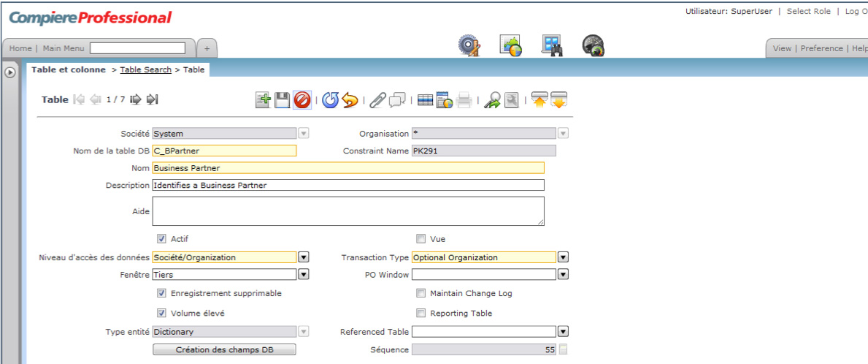Screen dimensions: 868x364
Task: Go to next record arrow
Action: click(135, 99)
